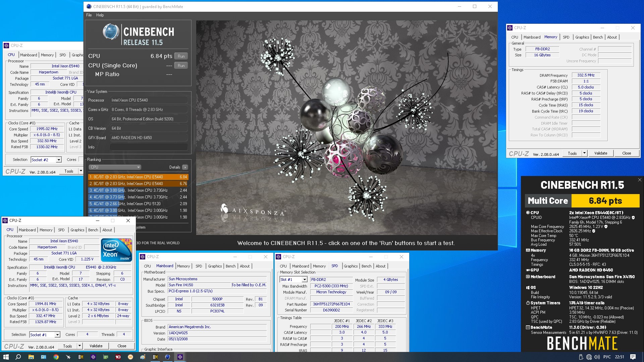Viewport: 644px width, 362px height.
Task: Click the Intel Xeon inside logo
Action: click(x=116, y=250)
